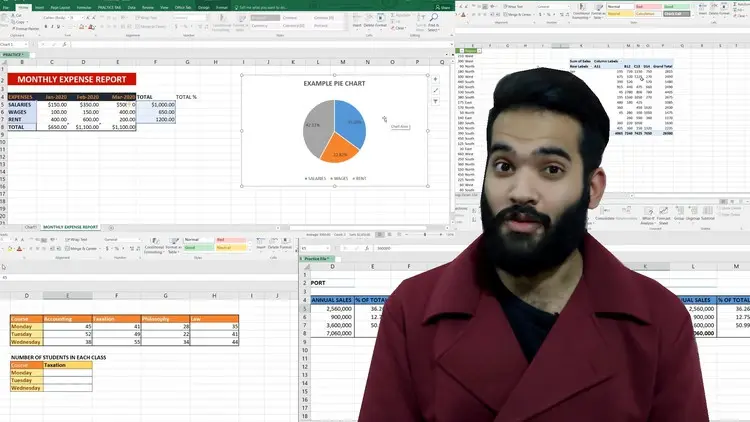The height and width of the screenshot is (422, 750).
Task: Select the $1,000.00 total cell for Salaries
Action: [x=156, y=104]
